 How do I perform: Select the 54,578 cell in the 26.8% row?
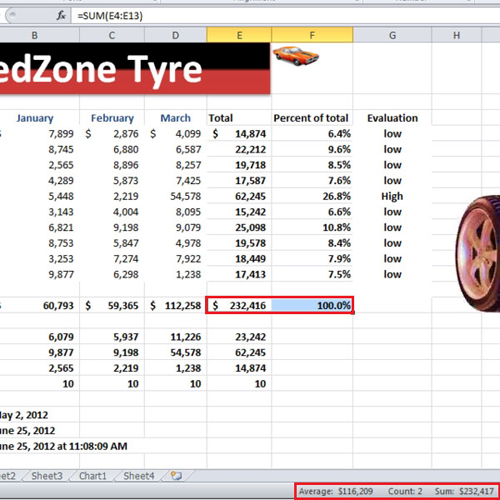[176, 196]
